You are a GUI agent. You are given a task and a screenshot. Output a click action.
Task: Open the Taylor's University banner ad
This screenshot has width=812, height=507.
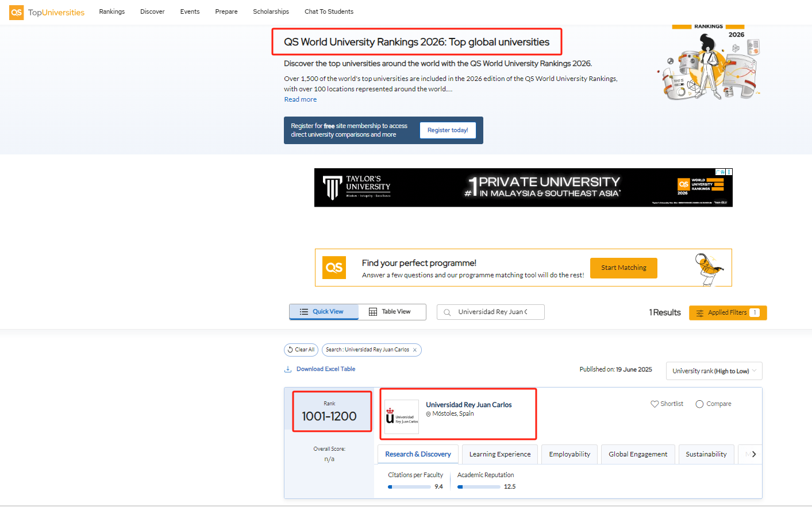[523, 188]
